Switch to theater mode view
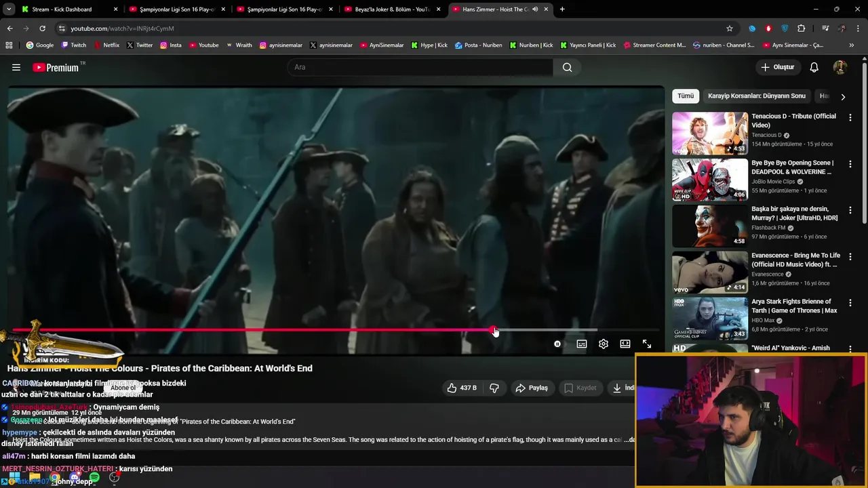Image resolution: width=868 pixels, height=488 pixels. tap(625, 344)
